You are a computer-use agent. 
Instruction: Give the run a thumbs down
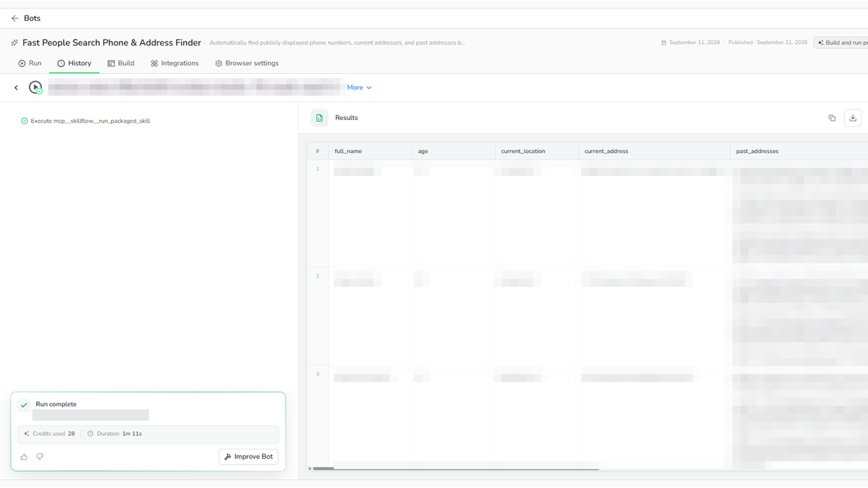(x=40, y=457)
